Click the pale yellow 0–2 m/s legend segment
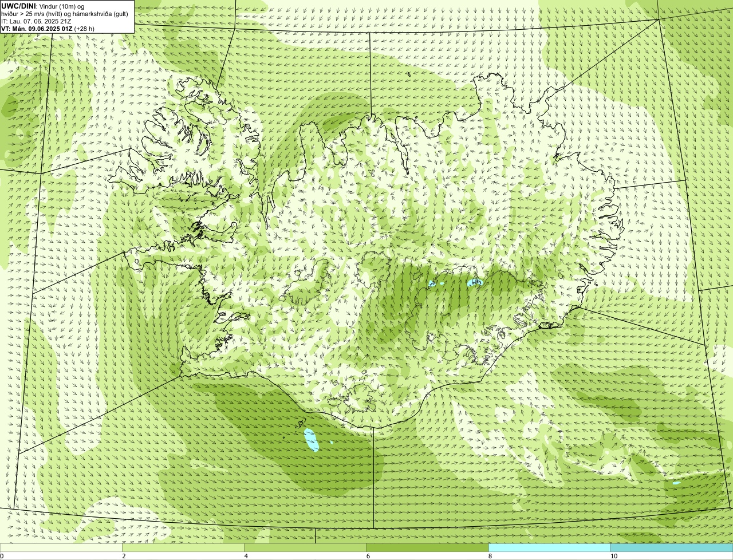733x560 pixels. click(x=61, y=547)
